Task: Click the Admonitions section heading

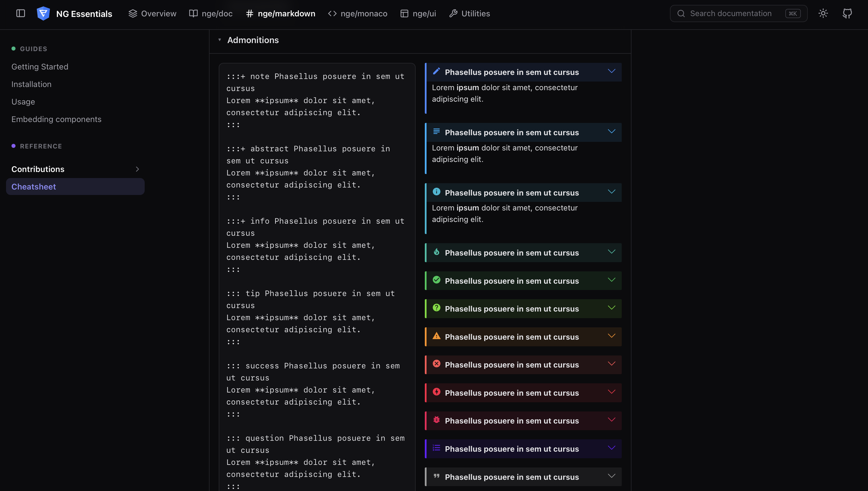Action: coord(253,40)
